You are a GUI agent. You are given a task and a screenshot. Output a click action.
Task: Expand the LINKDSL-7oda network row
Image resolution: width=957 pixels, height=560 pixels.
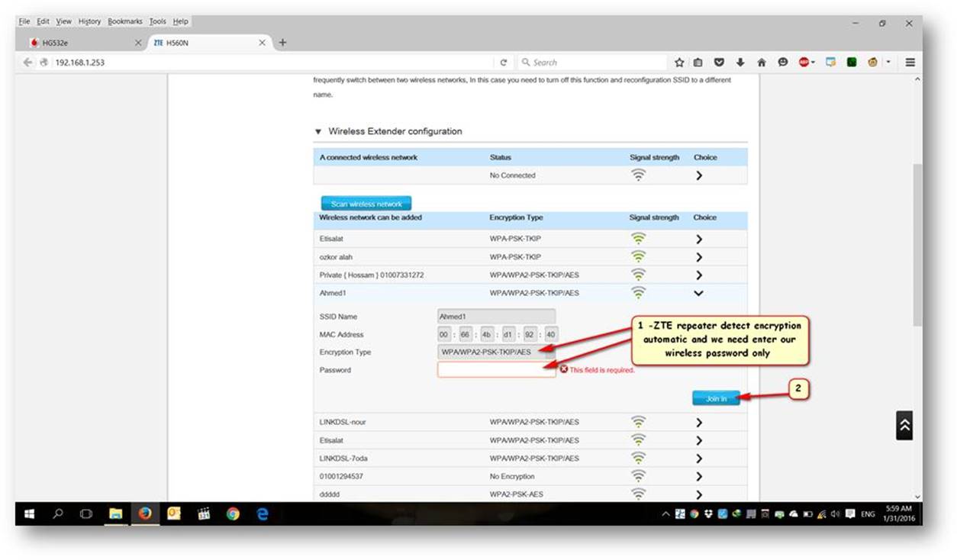pos(698,459)
